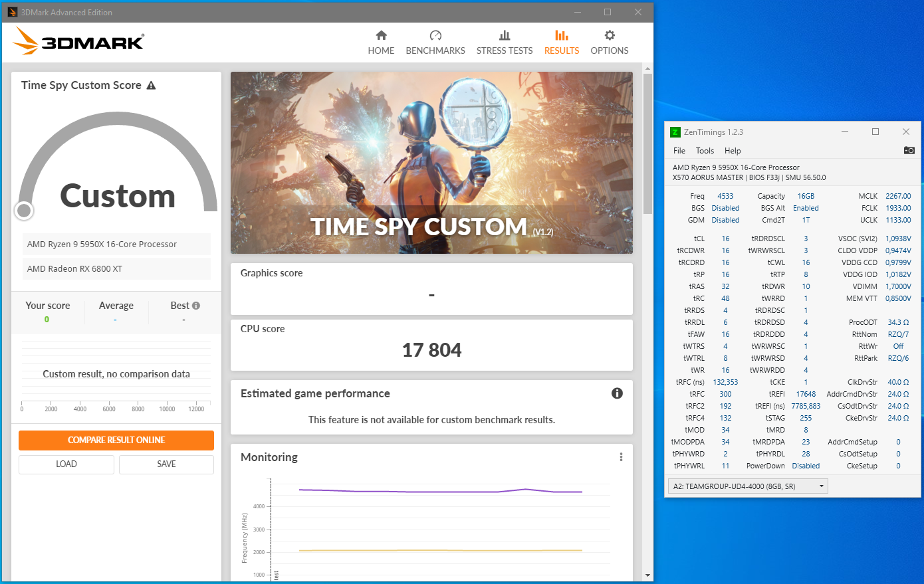Screen dimensions: 924x584
Task: Close the 3DMark Advanced Edition window
Action: [x=638, y=12]
